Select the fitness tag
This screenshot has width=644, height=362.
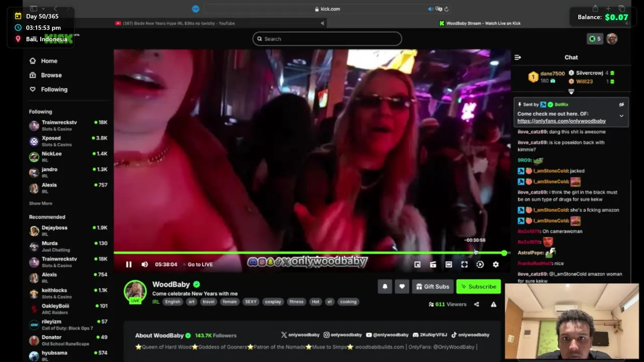(296, 302)
